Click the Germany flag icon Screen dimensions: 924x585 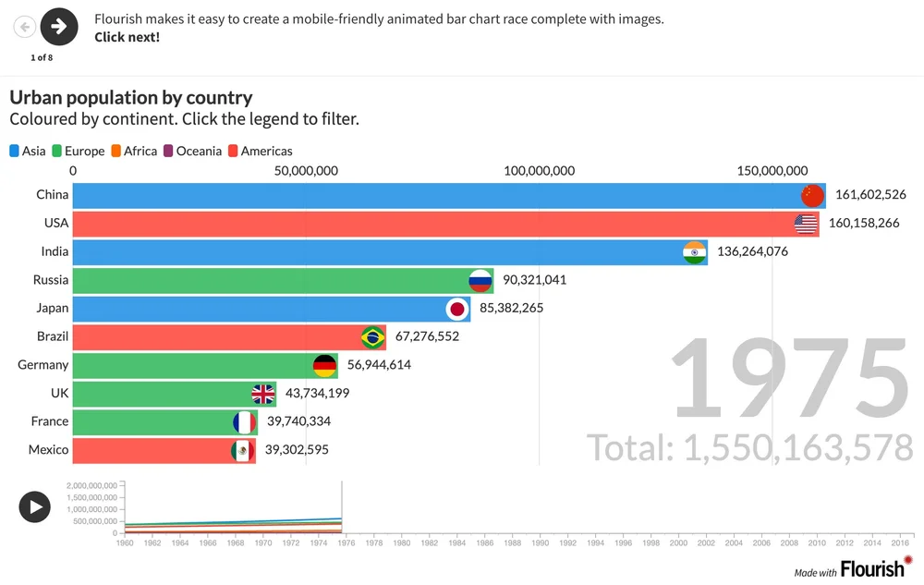click(x=323, y=365)
